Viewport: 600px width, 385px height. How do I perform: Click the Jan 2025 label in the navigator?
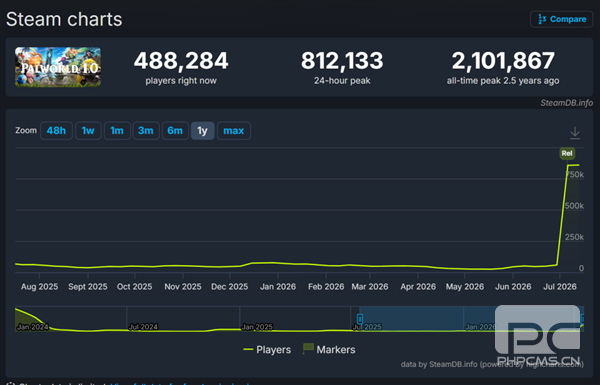[x=257, y=327]
